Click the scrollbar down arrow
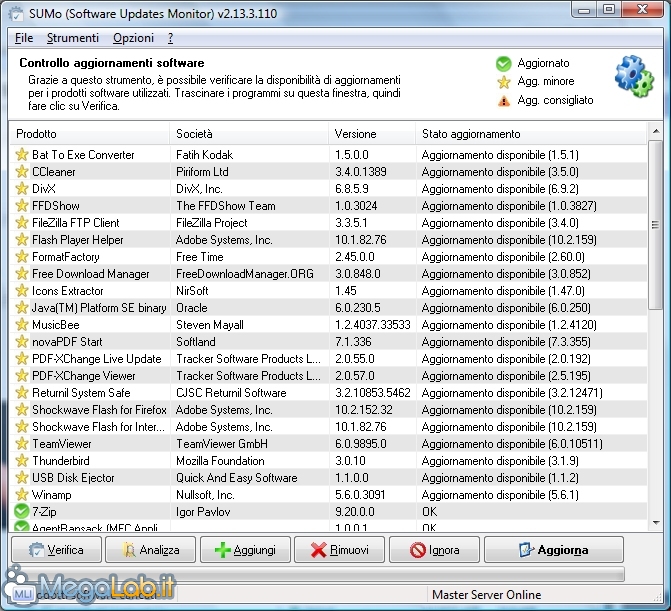 click(656, 523)
